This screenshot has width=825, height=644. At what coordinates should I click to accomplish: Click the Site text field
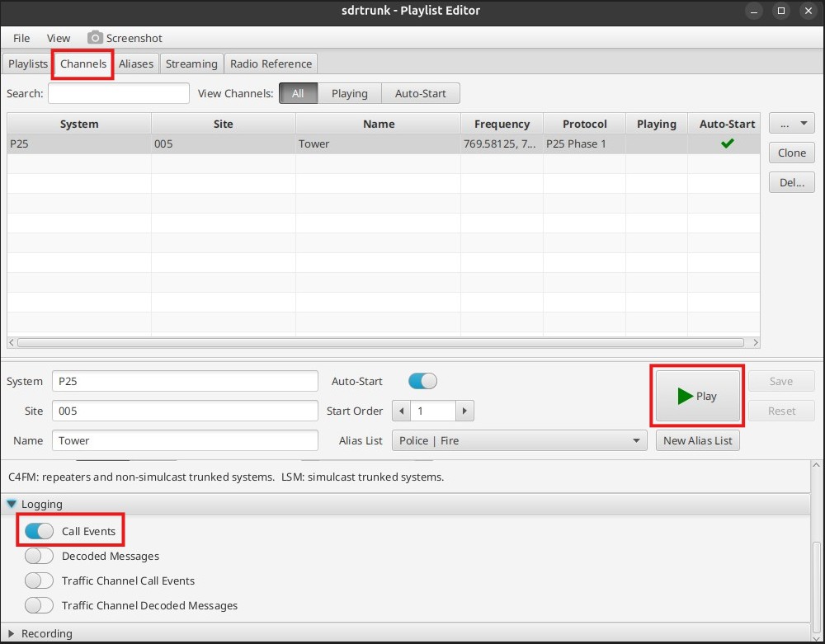pos(185,411)
